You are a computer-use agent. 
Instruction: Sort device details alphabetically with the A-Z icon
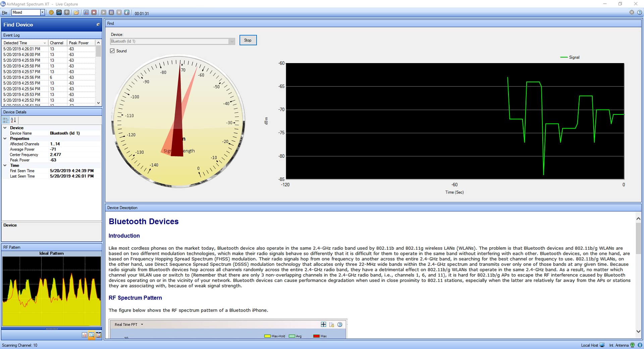tap(13, 120)
